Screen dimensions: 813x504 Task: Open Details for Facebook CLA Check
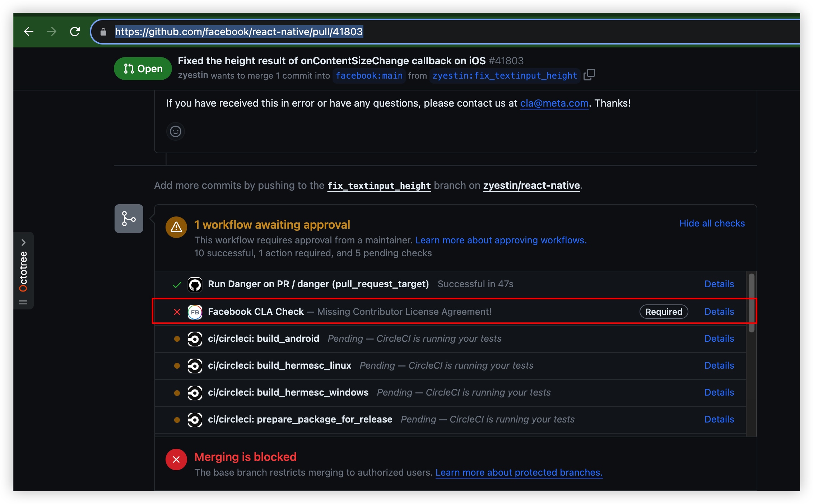click(x=719, y=312)
